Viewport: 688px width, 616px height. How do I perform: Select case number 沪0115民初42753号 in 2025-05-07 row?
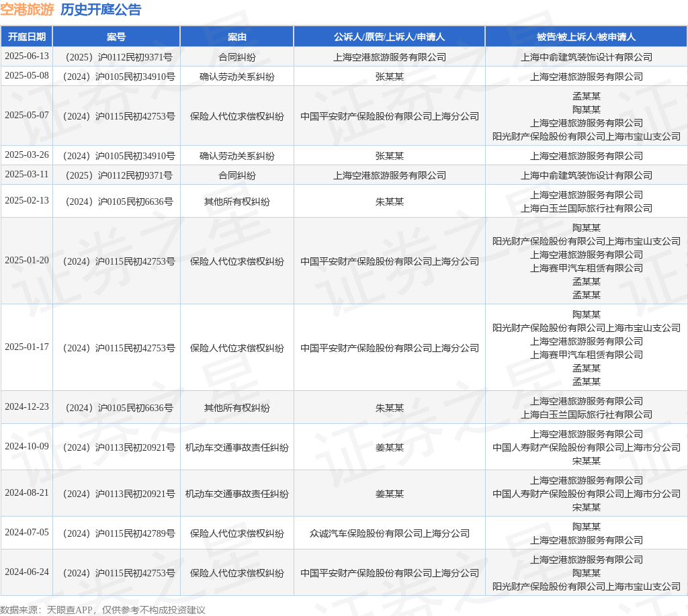click(x=135, y=116)
